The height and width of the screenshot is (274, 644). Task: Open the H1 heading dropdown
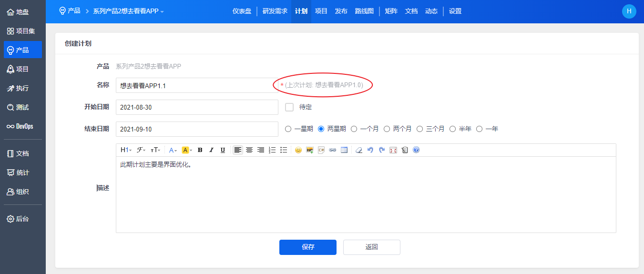tap(126, 150)
